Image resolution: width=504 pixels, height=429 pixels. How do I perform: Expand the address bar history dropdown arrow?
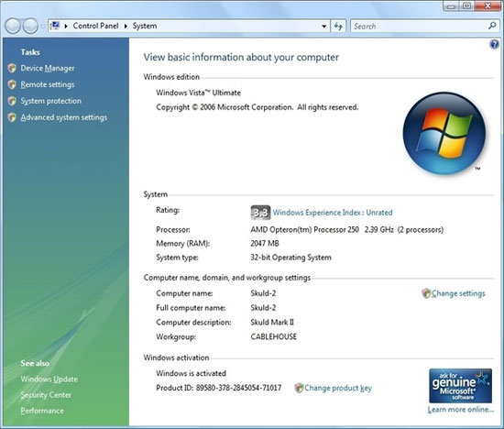point(324,26)
